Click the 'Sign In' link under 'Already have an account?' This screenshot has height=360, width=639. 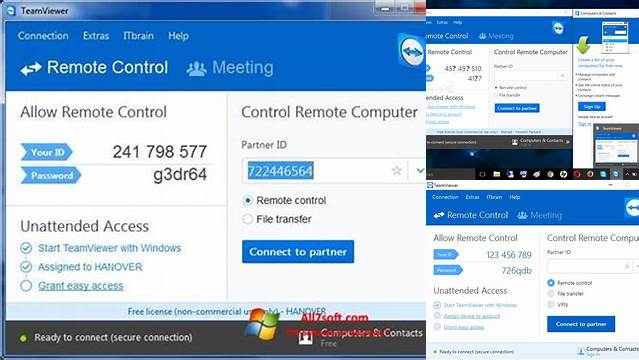pyautogui.click(x=584, y=124)
